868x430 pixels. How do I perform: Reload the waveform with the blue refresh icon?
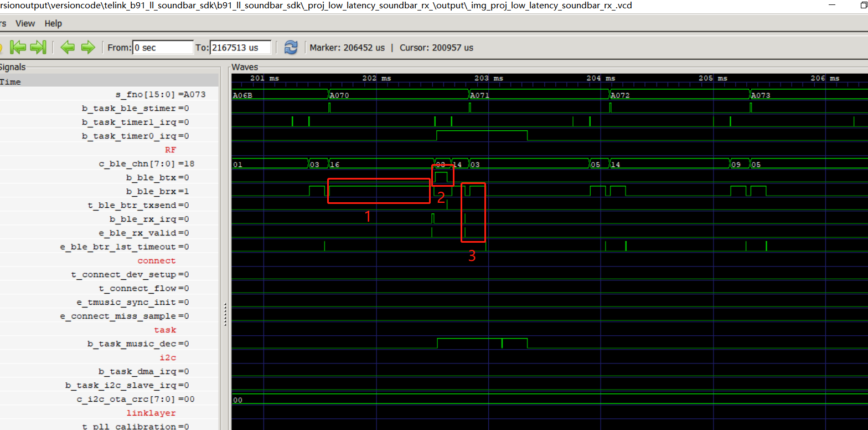point(291,48)
